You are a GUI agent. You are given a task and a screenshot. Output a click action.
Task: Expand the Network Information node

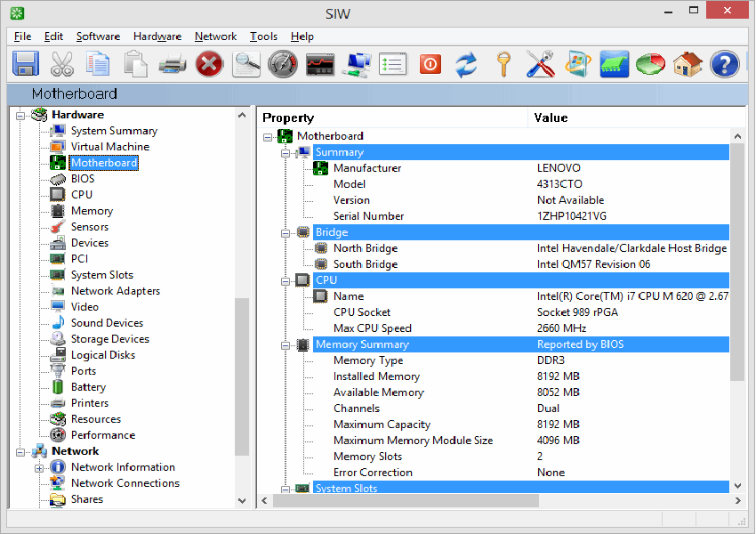[39, 468]
